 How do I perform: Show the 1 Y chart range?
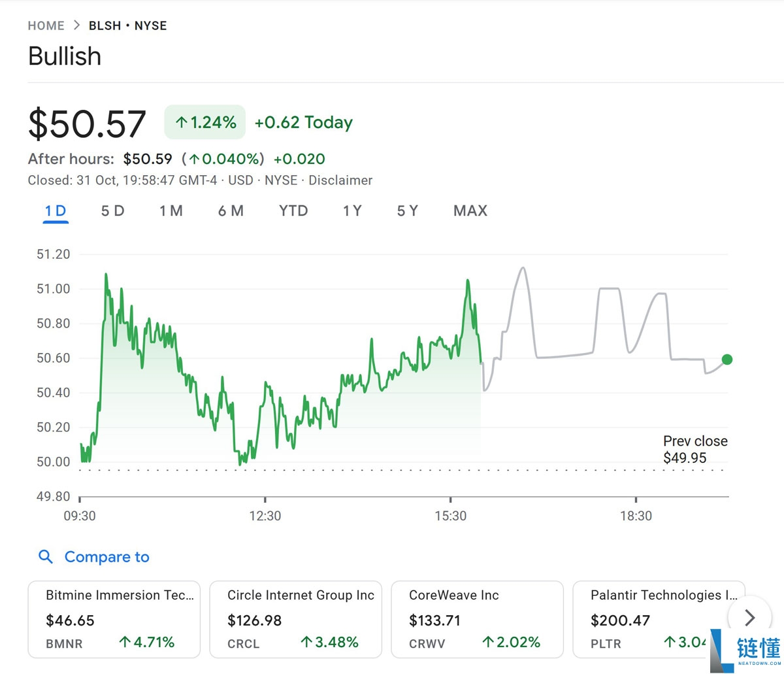tap(352, 211)
